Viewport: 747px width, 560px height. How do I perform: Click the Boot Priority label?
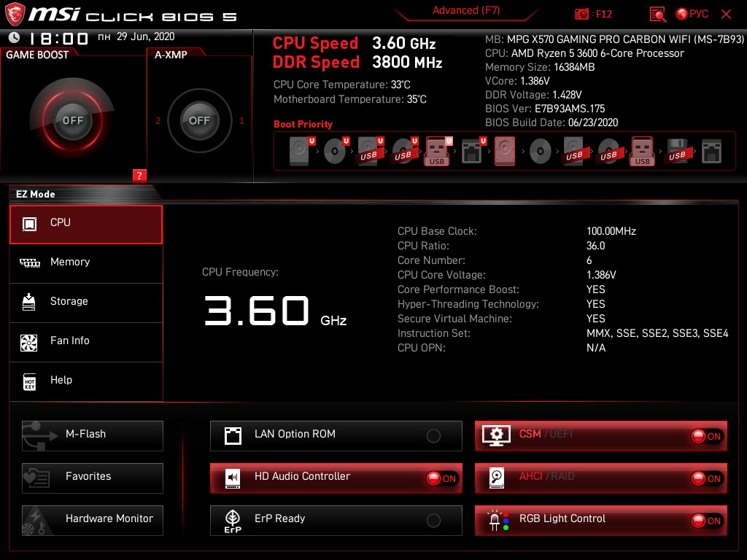[x=303, y=124]
